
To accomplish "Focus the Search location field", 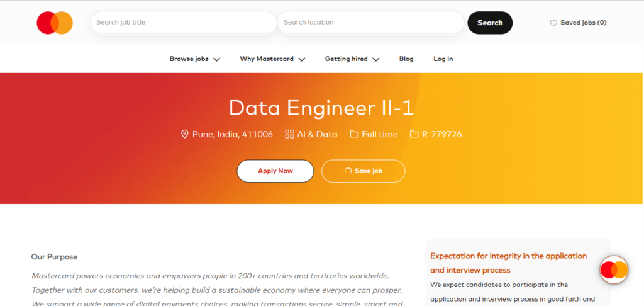I will tap(371, 22).
